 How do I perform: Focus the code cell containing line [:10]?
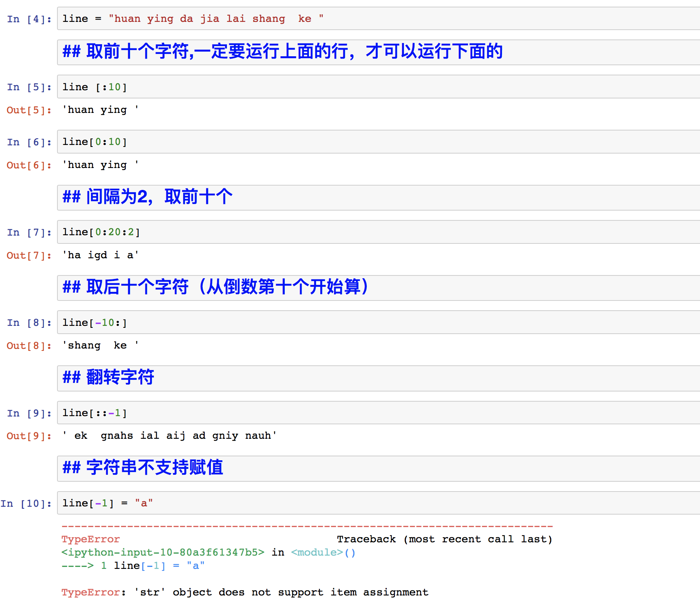tap(379, 87)
